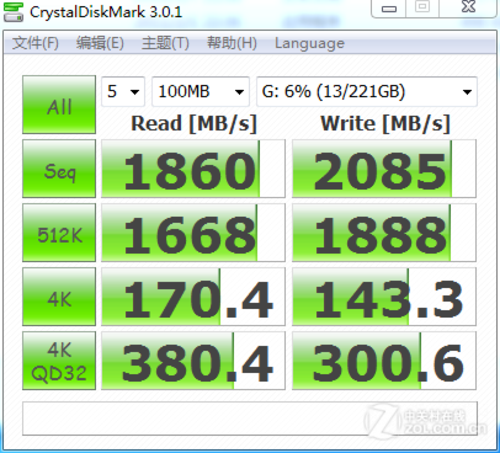Select the 4K QD32 write result 300.6
Viewport: 500px width, 453px height.
tap(384, 361)
